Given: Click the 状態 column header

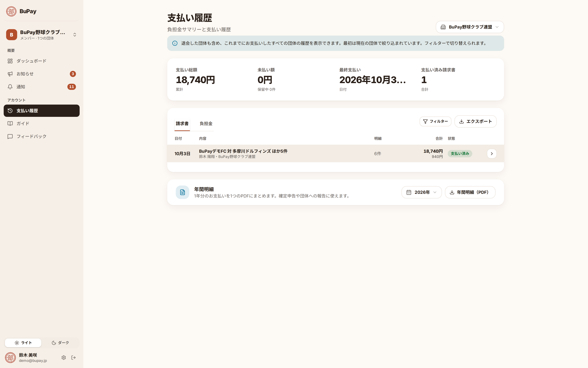Looking at the screenshot, I should click(451, 138).
